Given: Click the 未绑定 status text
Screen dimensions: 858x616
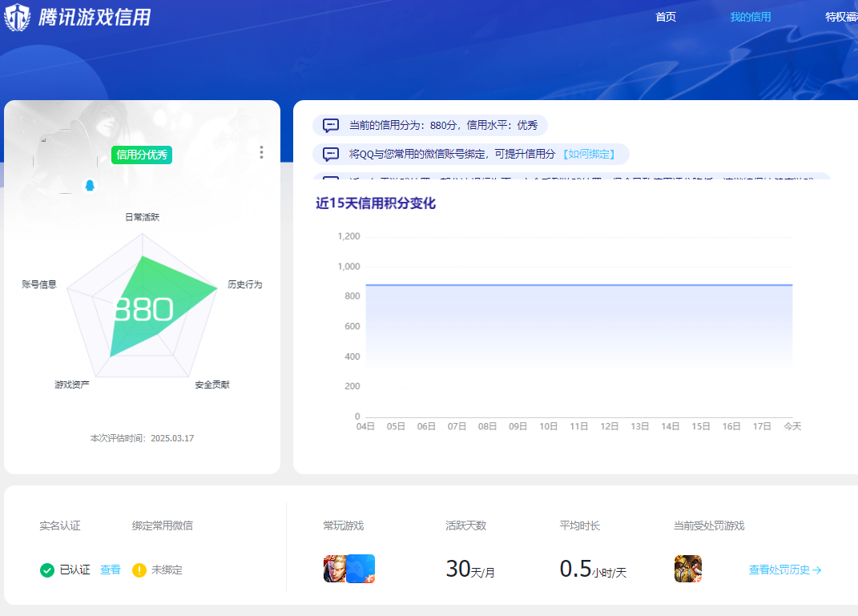Looking at the screenshot, I should pyautogui.click(x=167, y=570).
